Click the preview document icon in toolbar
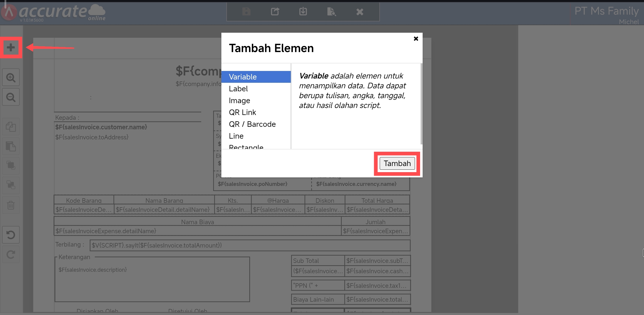 coord(331,12)
